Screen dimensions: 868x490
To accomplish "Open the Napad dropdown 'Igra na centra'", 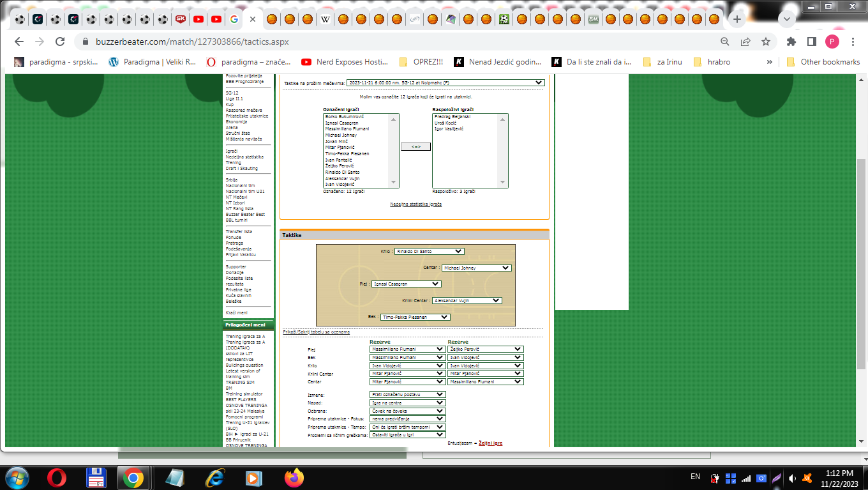I will [407, 403].
